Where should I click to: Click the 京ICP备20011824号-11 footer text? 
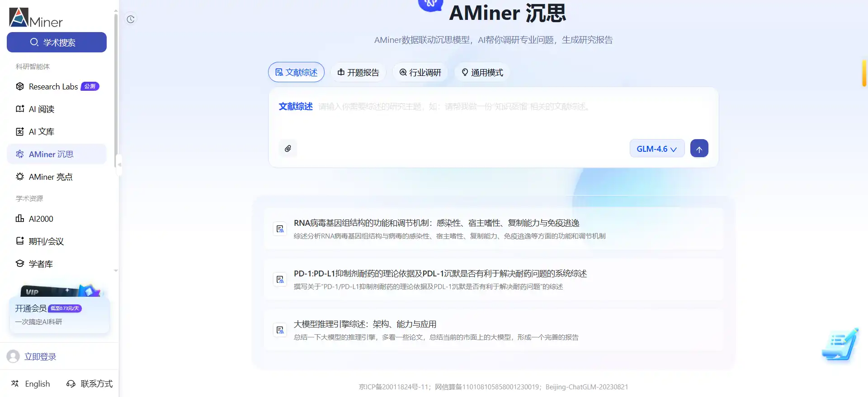pyautogui.click(x=394, y=387)
